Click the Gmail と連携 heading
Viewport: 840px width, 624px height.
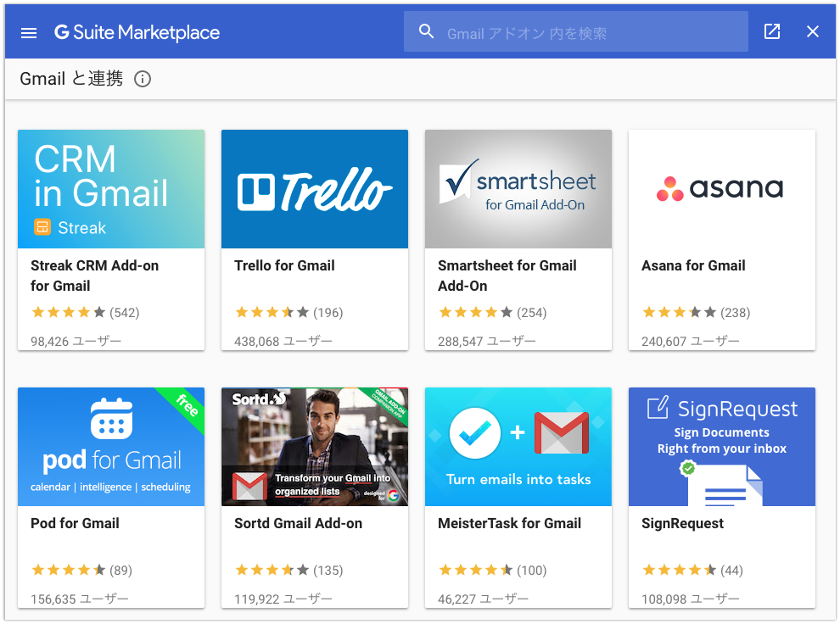(x=71, y=79)
